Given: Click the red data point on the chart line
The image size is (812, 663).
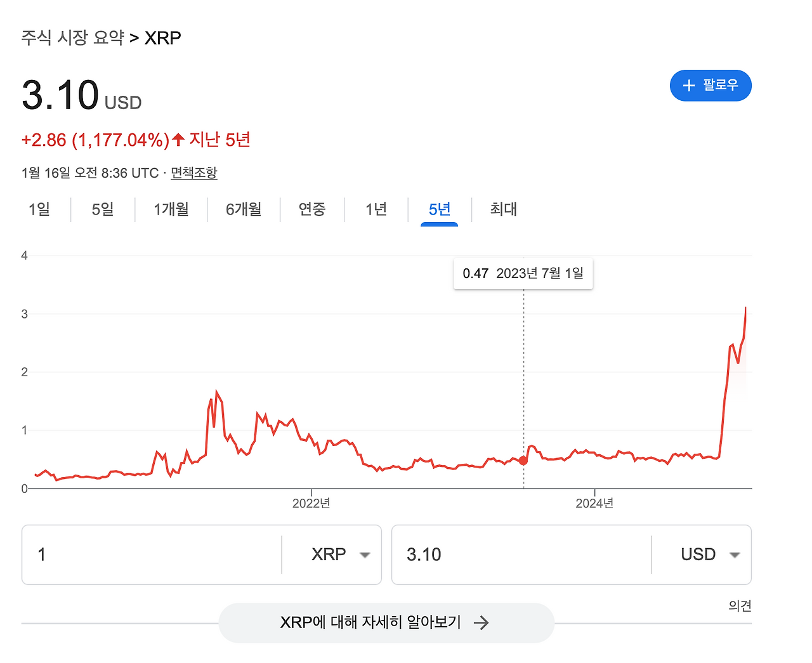Looking at the screenshot, I should 523,461.
